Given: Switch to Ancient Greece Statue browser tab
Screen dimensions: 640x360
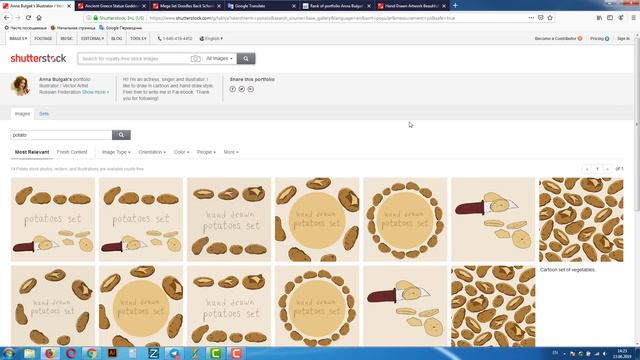Looking at the screenshot, I should [111, 6].
